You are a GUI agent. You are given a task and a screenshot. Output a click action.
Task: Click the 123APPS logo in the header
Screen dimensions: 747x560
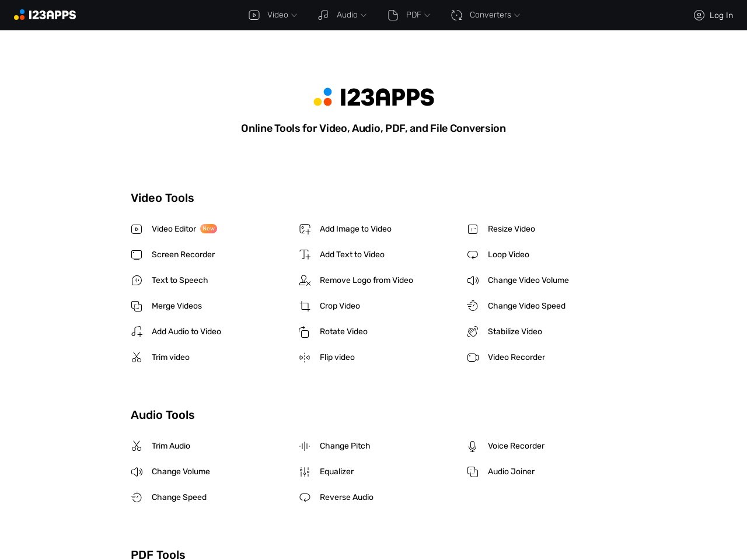click(45, 15)
